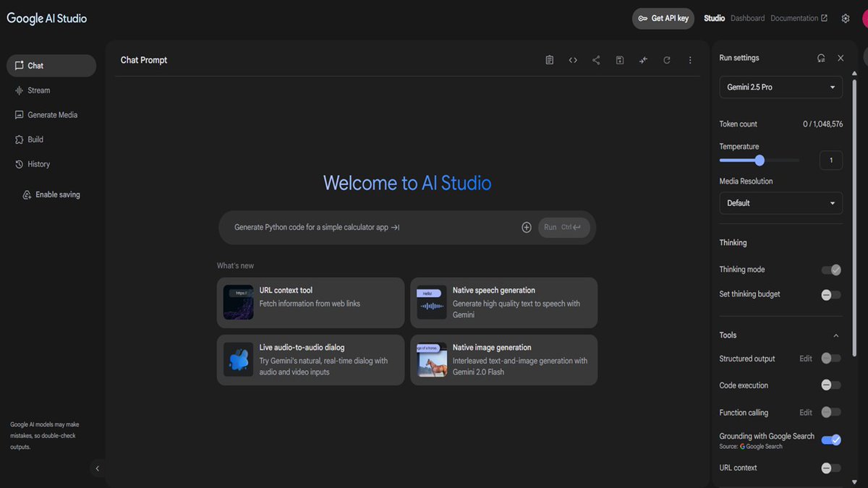
Task: Disable Grounding with Google Search toggle
Action: [x=831, y=440]
